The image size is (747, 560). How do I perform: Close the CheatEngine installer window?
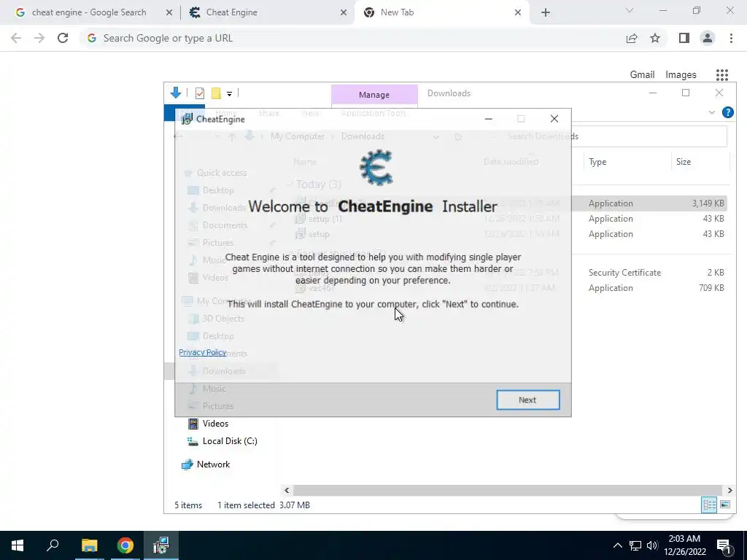554,119
